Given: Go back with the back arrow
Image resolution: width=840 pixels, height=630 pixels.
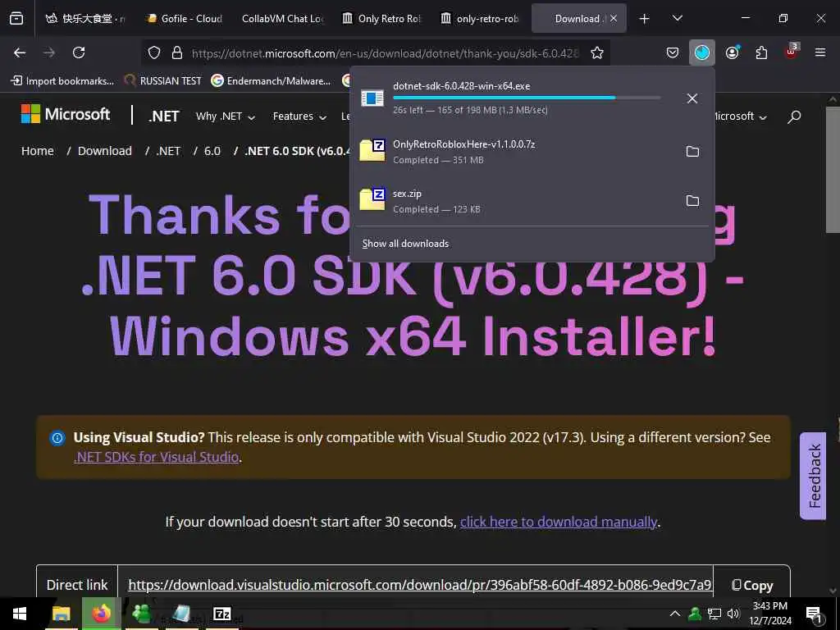Looking at the screenshot, I should [20, 52].
